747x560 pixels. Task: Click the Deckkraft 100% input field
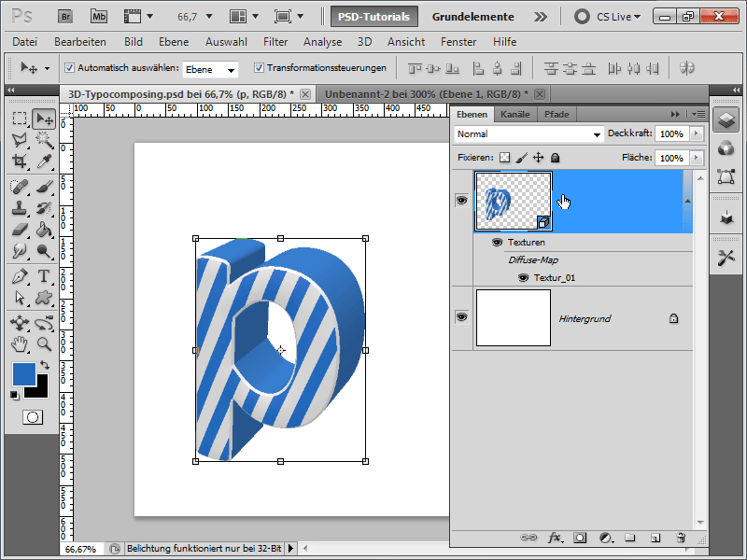click(x=671, y=133)
